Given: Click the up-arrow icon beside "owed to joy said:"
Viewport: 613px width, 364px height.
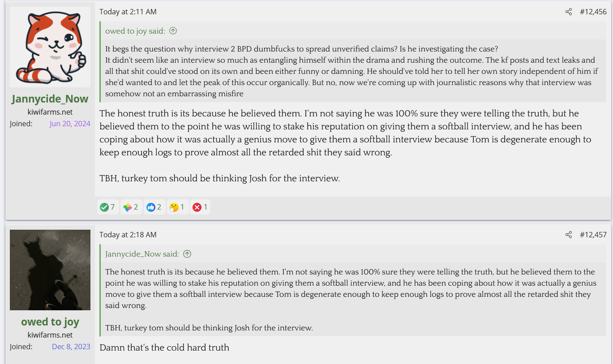Looking at the screenshot, I should (173, 31).
